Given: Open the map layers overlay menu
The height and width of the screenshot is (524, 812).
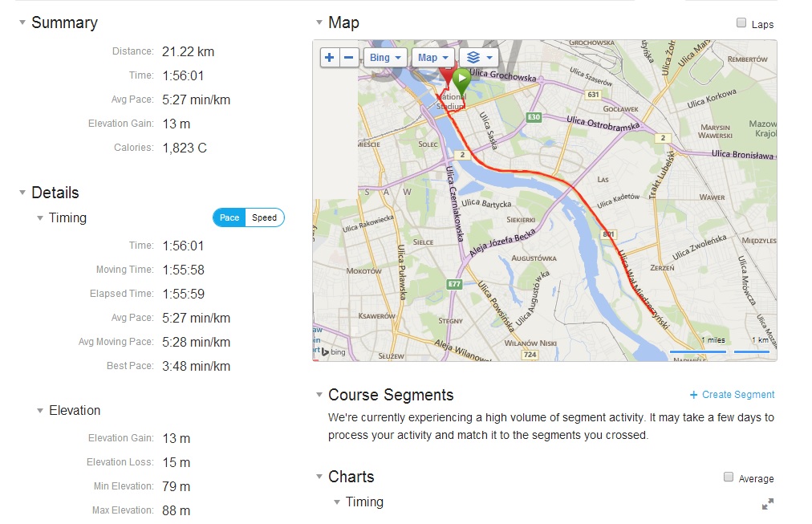Looking at the screenshot, I should 479,58.
